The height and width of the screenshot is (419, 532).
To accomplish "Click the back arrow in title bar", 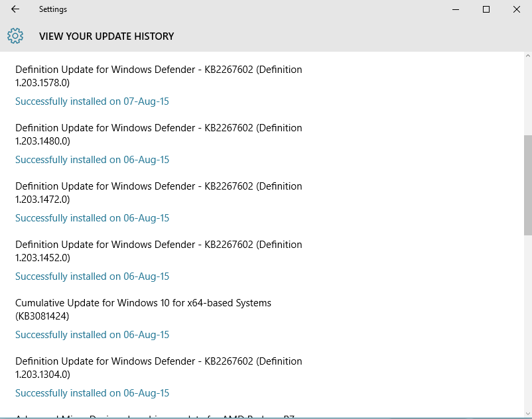I will coord(15,9).
